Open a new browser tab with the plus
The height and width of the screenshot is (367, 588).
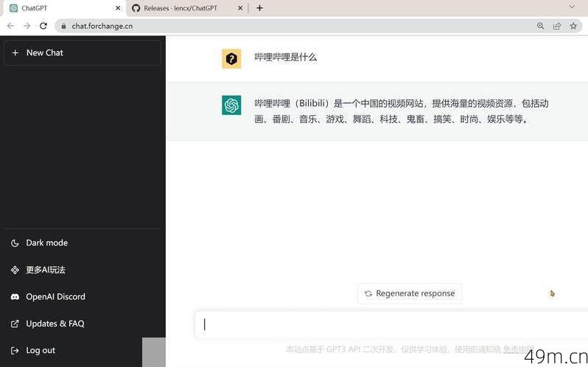pyautogui.click(x=259, y=8)
